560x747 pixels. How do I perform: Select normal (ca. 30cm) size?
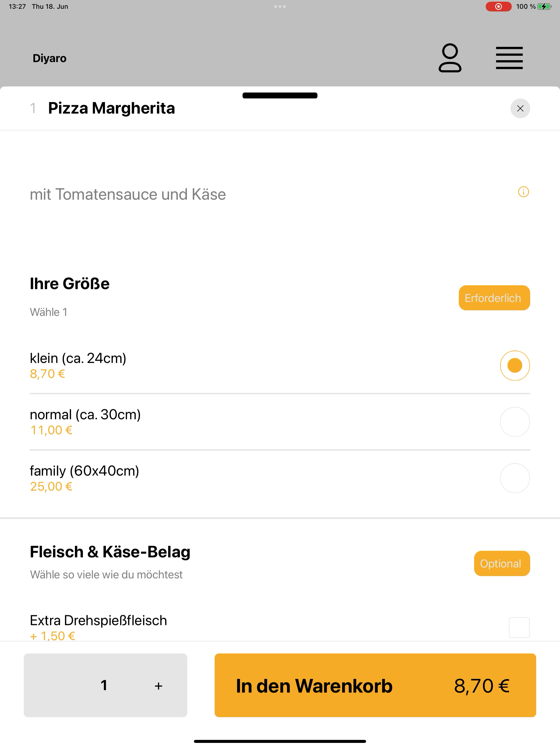[515, 422]
